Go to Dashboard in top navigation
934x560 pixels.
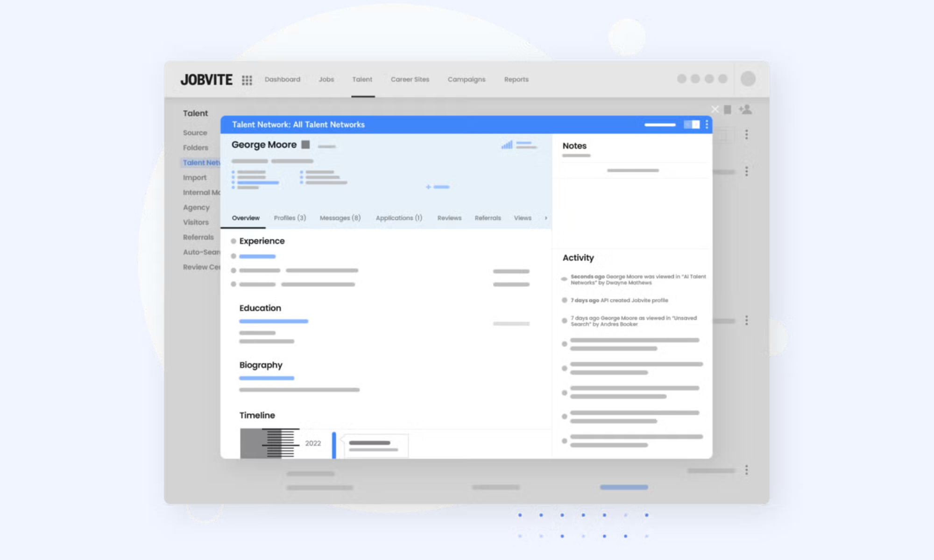(x=283, y=79)
